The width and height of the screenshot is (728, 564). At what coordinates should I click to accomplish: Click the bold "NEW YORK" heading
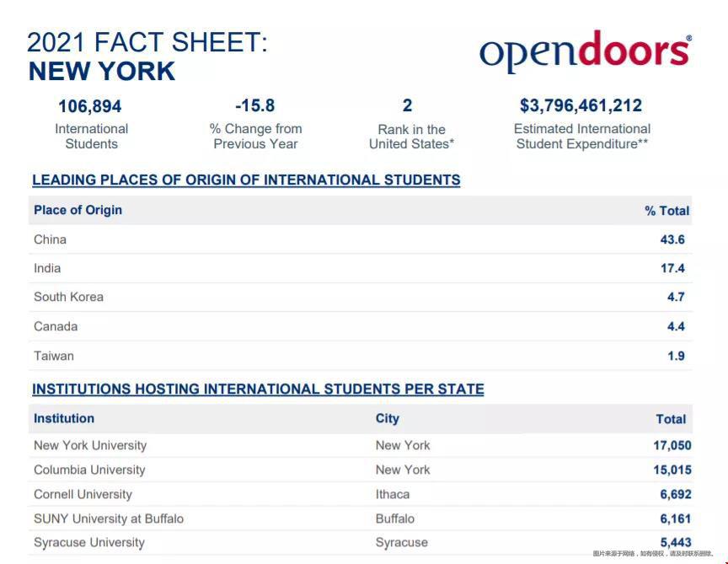(102, 72)
